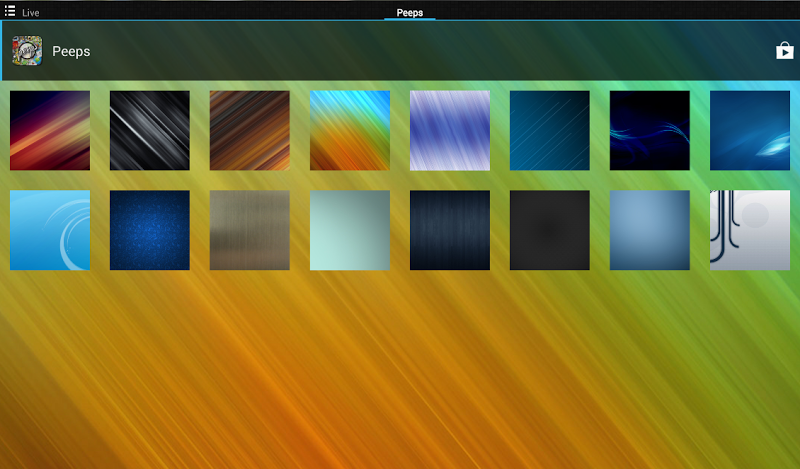Pick the teal wallpaper with thin diagonal lines
800x469 pixels.
(x=550, y=131)
